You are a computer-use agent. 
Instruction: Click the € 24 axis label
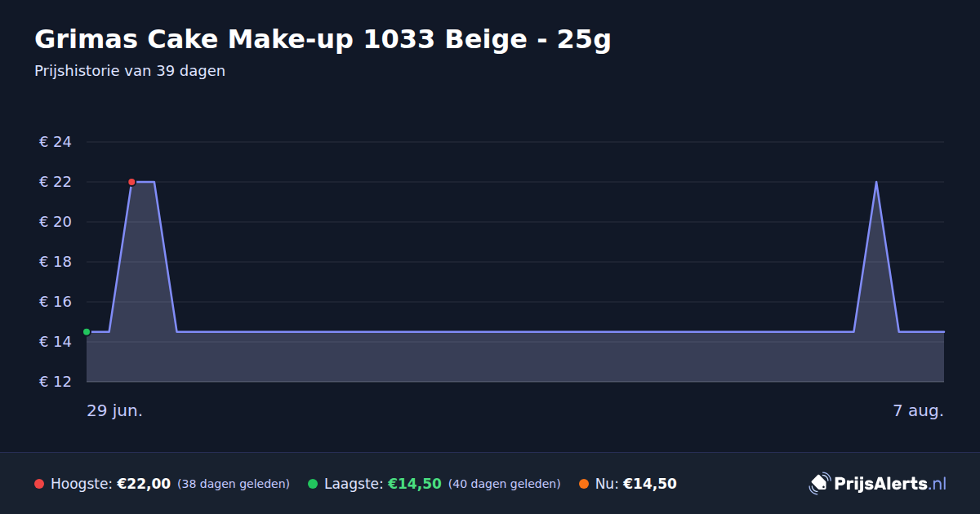pyautogui.click(x=56, y=142)
